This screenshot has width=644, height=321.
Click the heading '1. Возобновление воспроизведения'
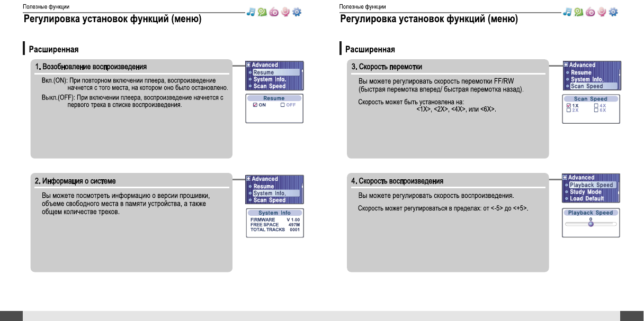[x=91, y=67]
